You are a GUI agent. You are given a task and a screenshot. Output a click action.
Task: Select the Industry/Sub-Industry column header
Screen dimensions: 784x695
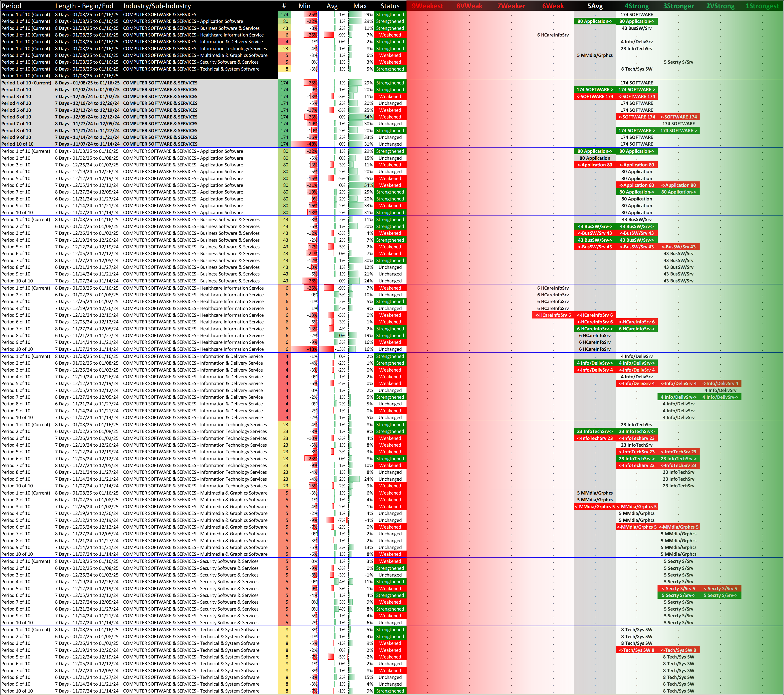(x=157, y=6)
